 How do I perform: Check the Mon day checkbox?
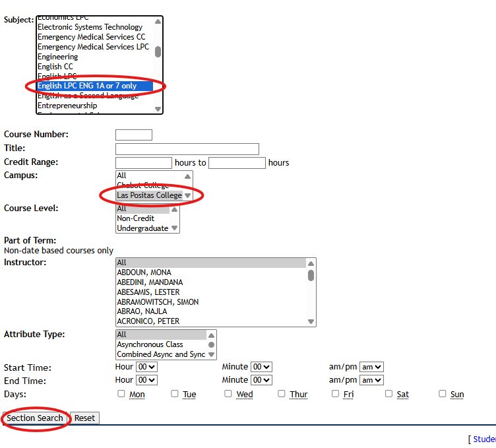pyautogui.click(x=121, y=394)
